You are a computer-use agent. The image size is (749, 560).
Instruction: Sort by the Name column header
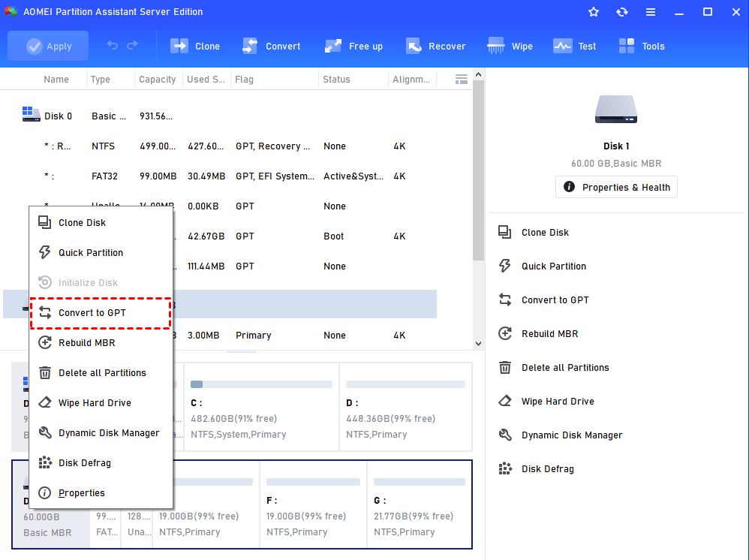click(56, 80)
